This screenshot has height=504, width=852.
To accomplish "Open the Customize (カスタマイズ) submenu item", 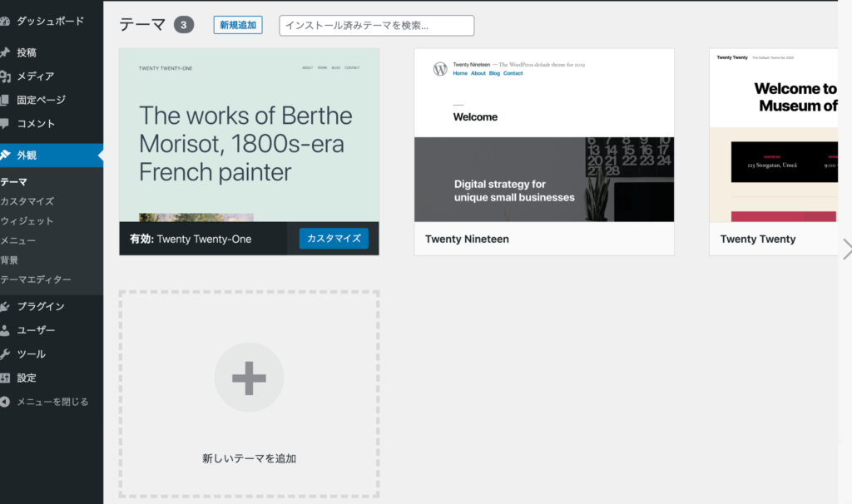I will pyautogui.click(x=27, y=201).
